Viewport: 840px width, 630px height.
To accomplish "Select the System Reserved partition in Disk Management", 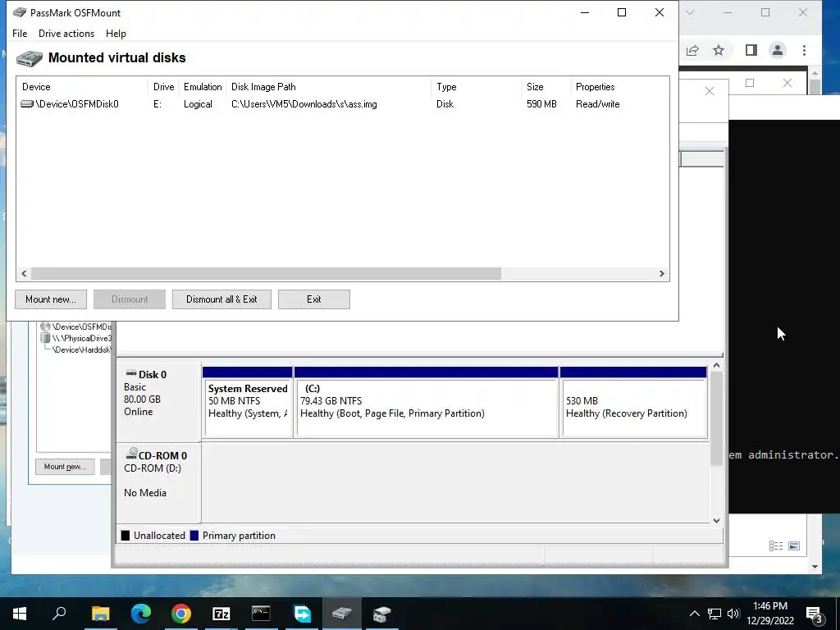I will (248, 409).
